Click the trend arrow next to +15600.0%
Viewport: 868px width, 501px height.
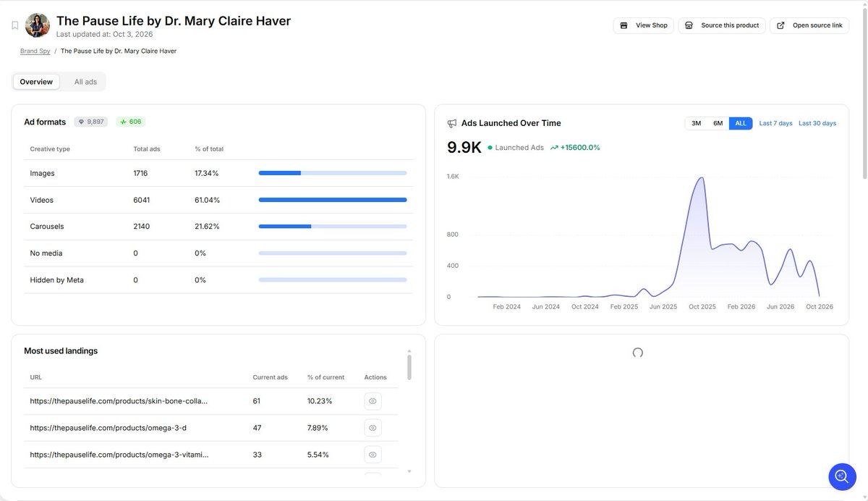coord(554,148)
